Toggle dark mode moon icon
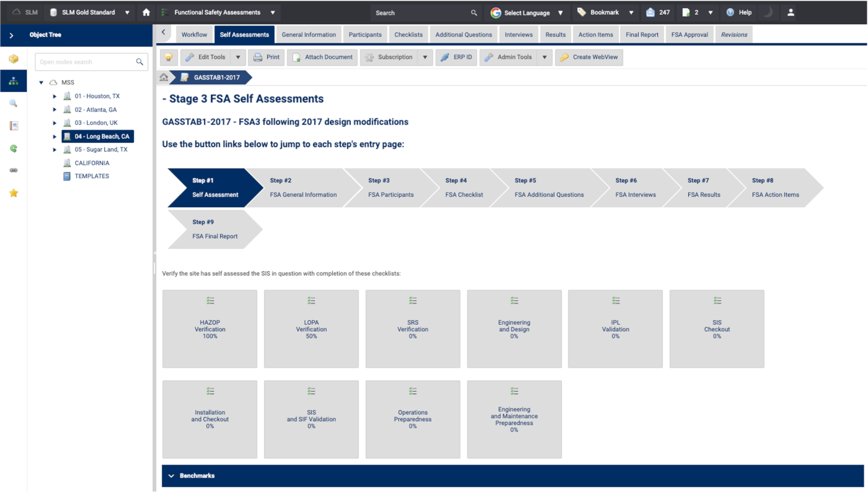Image resolution: width=868 pixels, height=492 pixels. click(x=768, y=12)
